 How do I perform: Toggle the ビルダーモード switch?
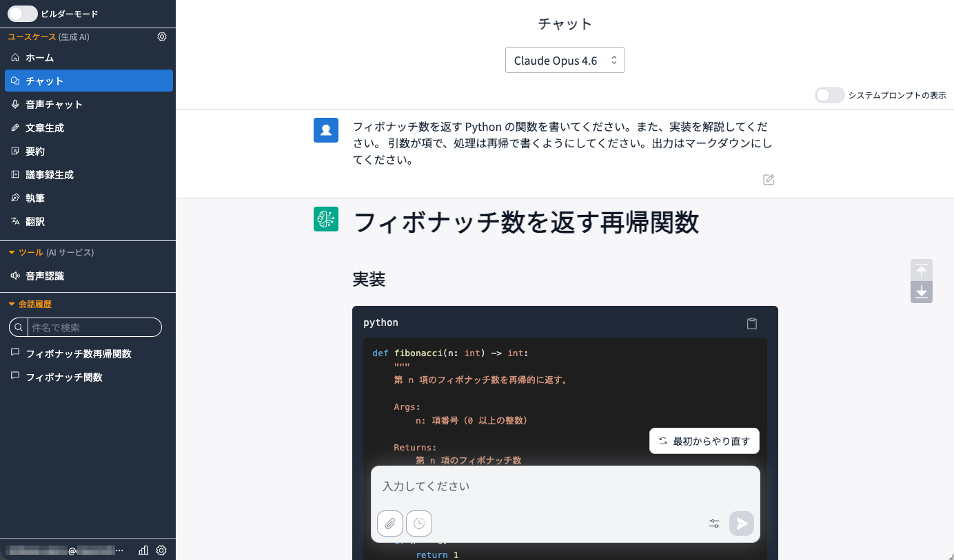coord(22,14)
